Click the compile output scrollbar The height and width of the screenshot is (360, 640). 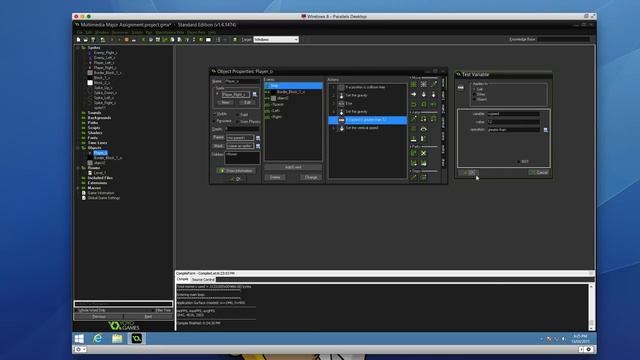tap(591, 307)
